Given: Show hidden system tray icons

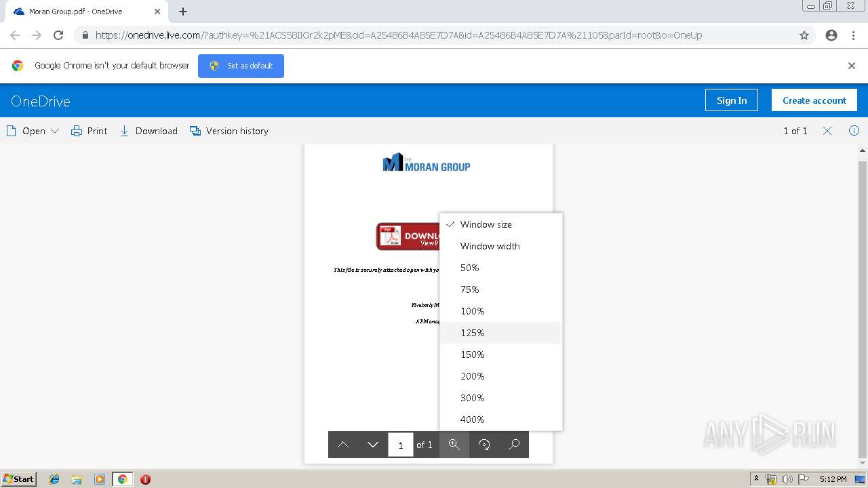Looking at the screenshot, I should coord(757,479).
